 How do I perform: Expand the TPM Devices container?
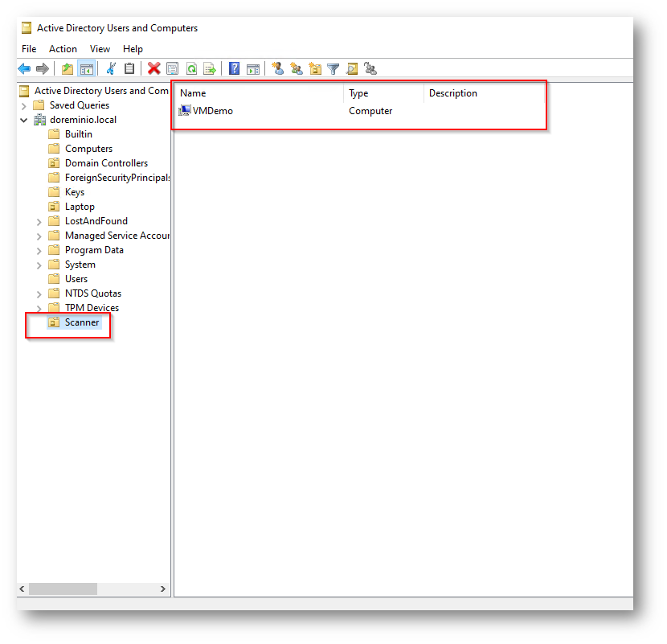(39, 308)
